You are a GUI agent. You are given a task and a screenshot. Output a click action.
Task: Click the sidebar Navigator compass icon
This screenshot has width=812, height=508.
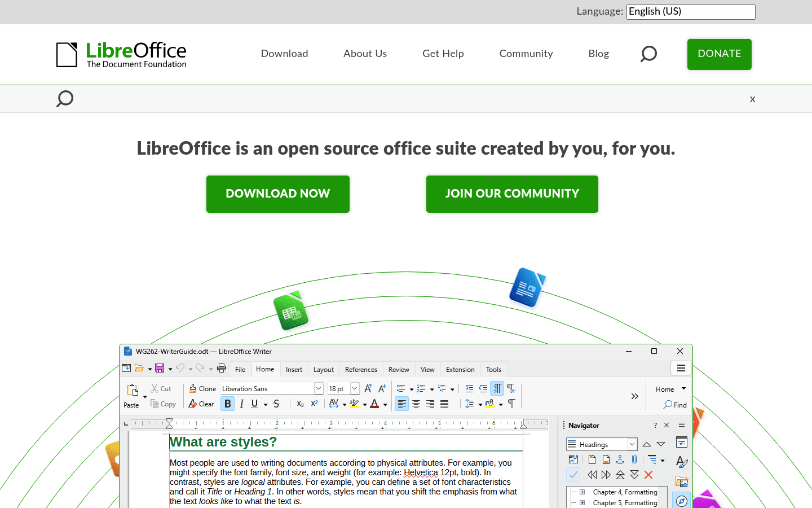[682, 501]
